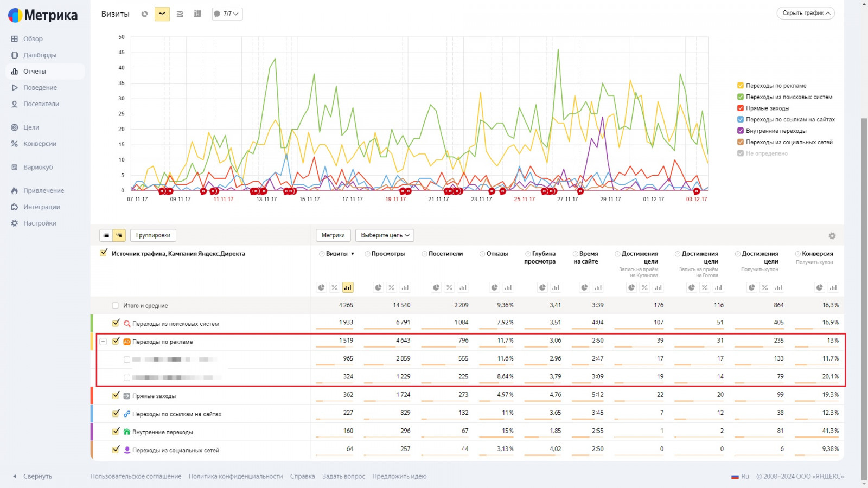This screenshot has height=488, width=868.
Task: Click the page vertical scrollbar
Action: [864, 271]
